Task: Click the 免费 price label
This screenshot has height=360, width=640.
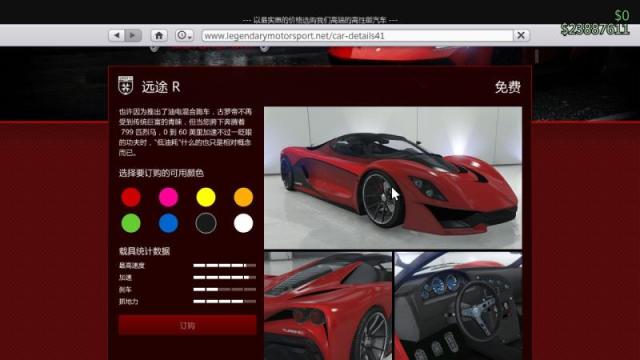Action: [508, 87]
